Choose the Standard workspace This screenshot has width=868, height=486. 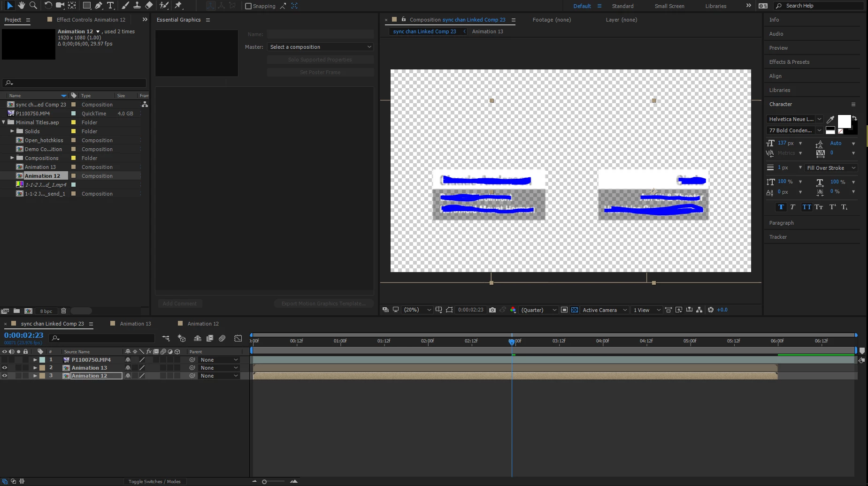[x=622, y=6]
